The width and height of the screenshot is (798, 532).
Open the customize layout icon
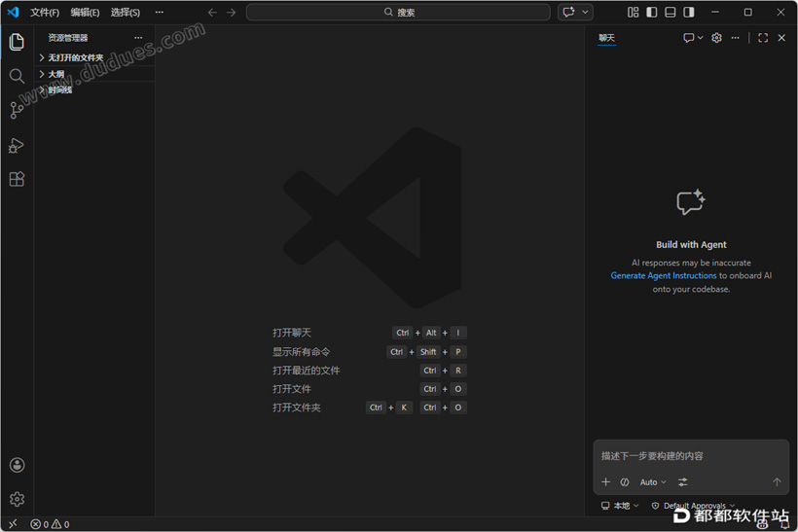(633, 13)
